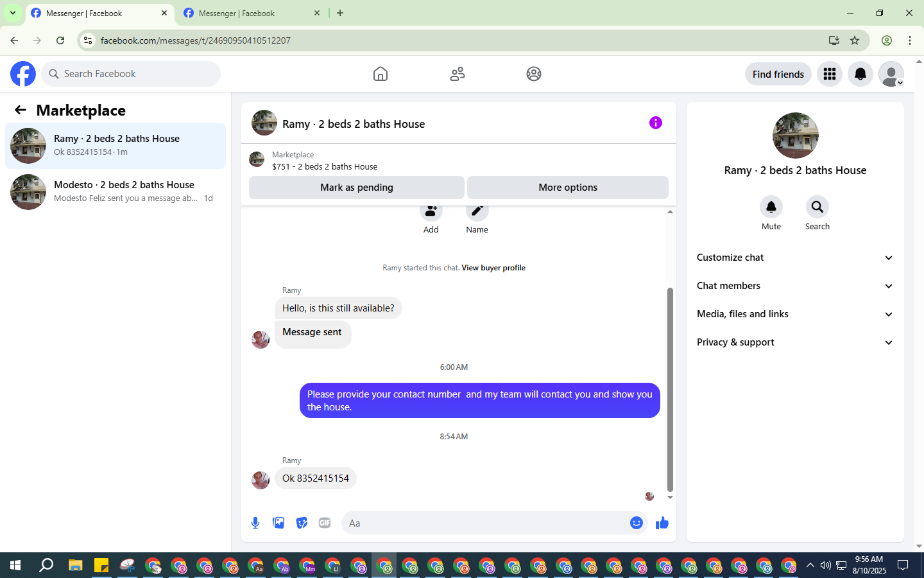Open File Explorer from the taskbar
Screen dimensions: 924x578
pos(76,565)
